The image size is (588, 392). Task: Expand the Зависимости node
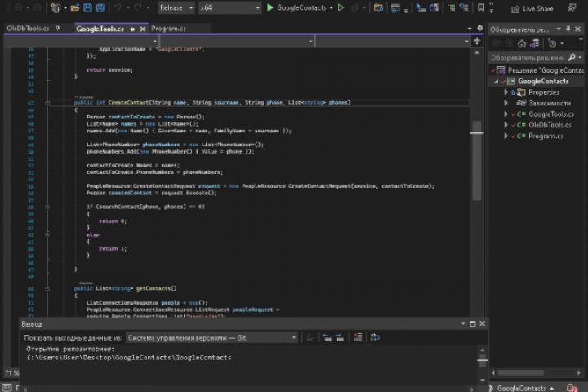(506, 103)
